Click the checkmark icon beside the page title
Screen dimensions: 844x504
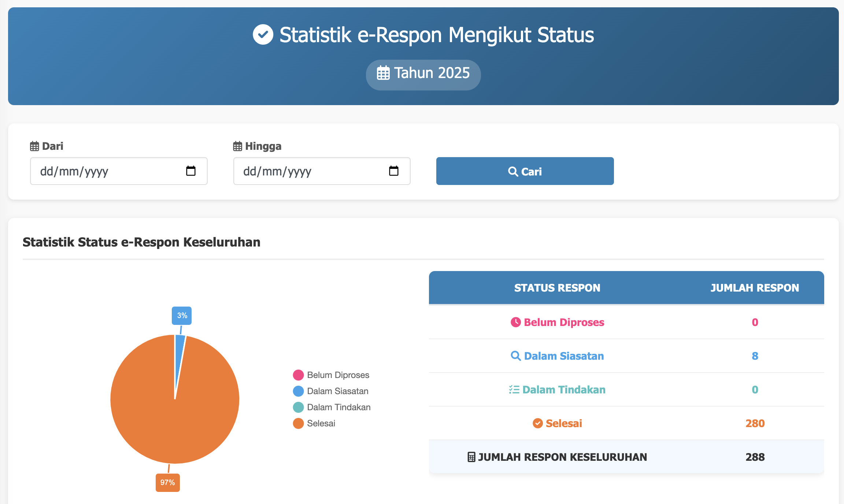[x=263, y=35]
